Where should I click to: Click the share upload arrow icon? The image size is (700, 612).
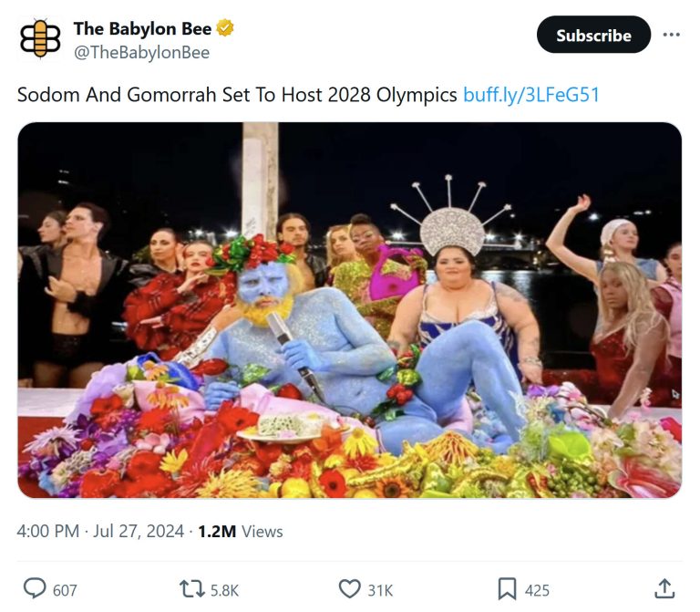(665, 588)
